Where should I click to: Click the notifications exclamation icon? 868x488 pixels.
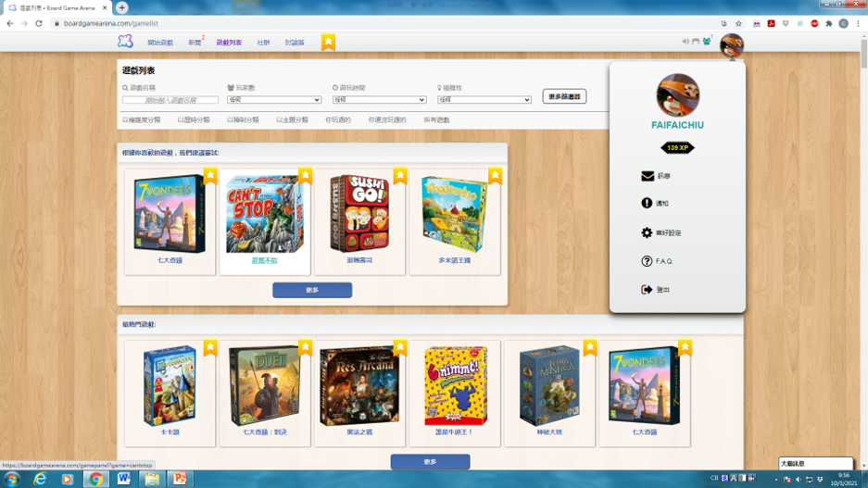647,203
